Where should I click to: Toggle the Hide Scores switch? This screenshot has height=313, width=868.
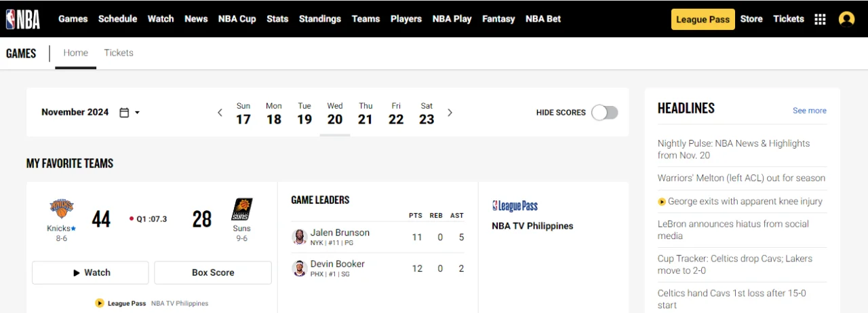604,113
